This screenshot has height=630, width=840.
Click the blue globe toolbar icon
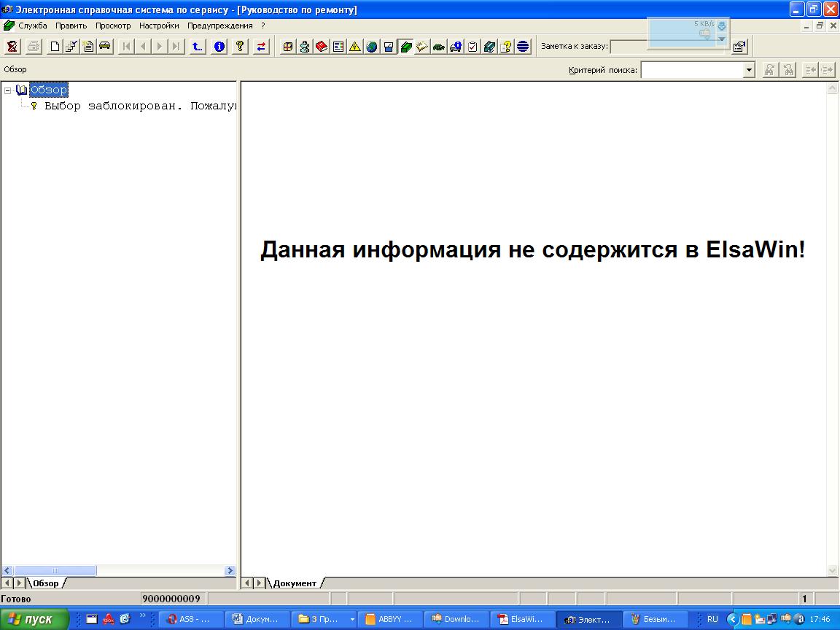(372, 47)
